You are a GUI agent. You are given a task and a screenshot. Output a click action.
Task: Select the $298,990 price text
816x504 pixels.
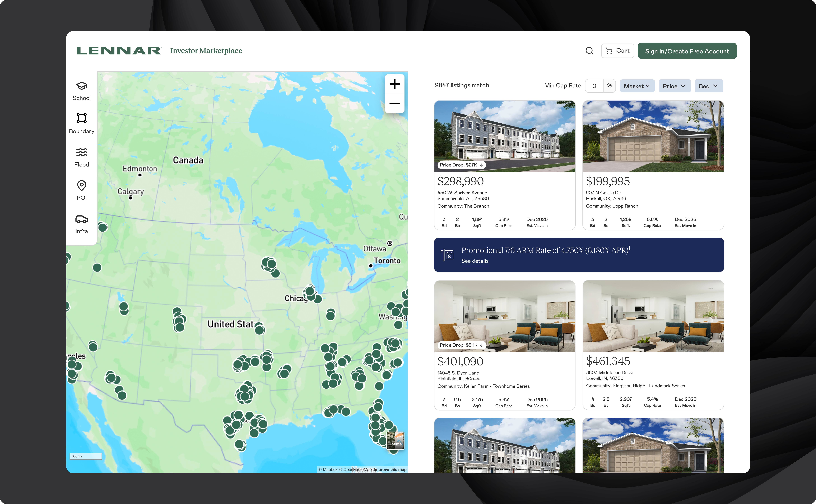coord(460,181)
